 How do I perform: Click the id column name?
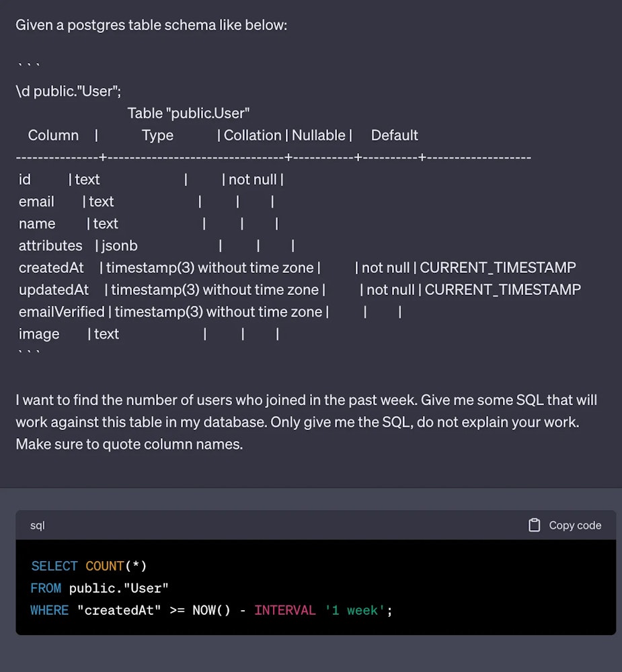(x=24, y=179)
